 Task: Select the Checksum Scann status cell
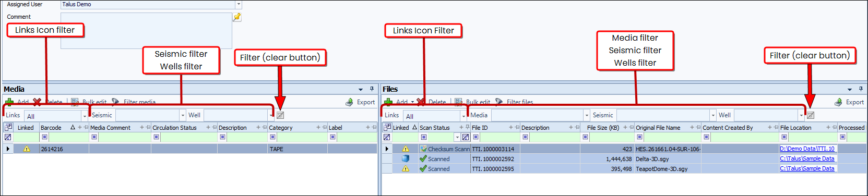click(444, 149)
